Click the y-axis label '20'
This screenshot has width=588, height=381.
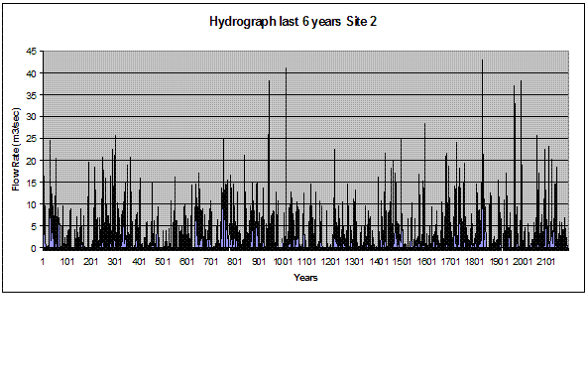click(x=32, y=161)
